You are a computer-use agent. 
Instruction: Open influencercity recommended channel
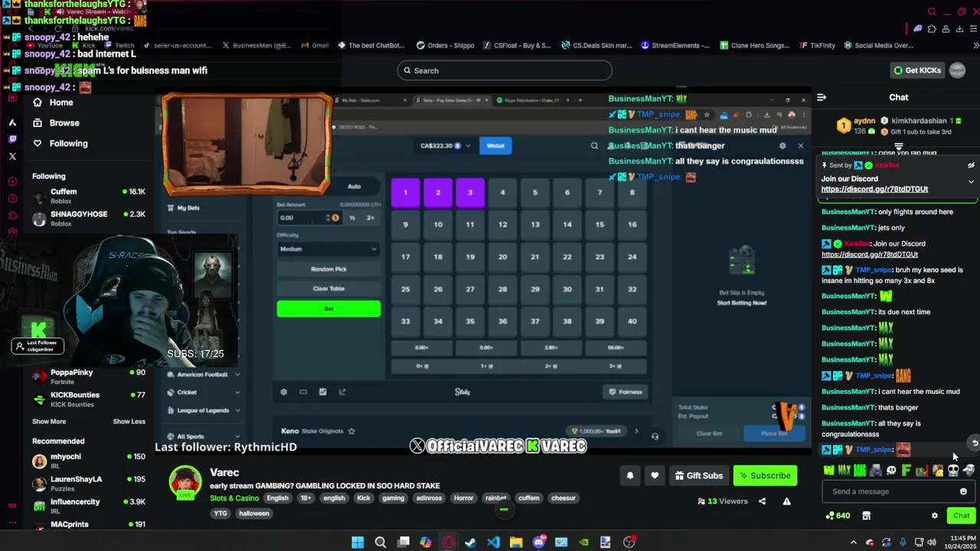(x=88, y=506)
